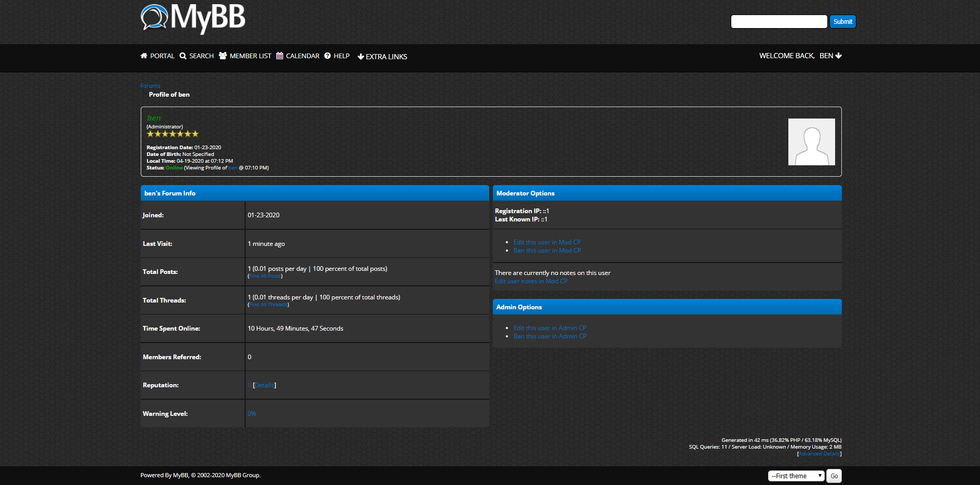Open the First theme selector dropdown

coord(796,476)
